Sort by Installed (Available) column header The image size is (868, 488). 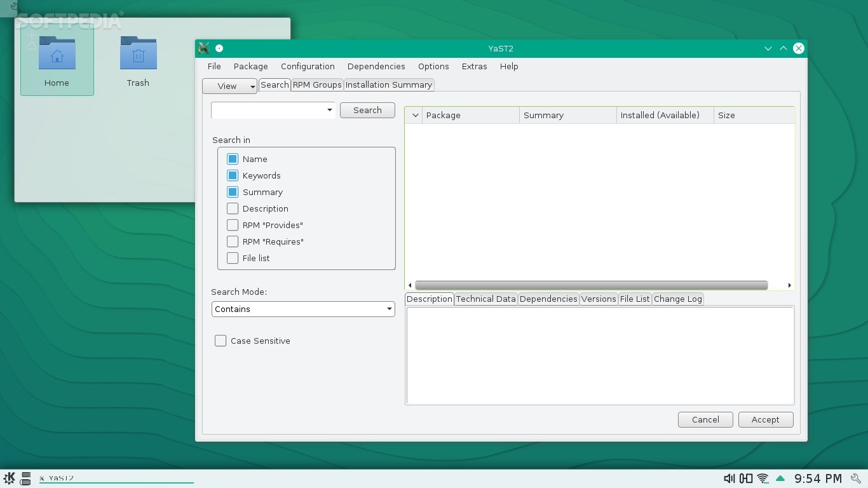665,115
